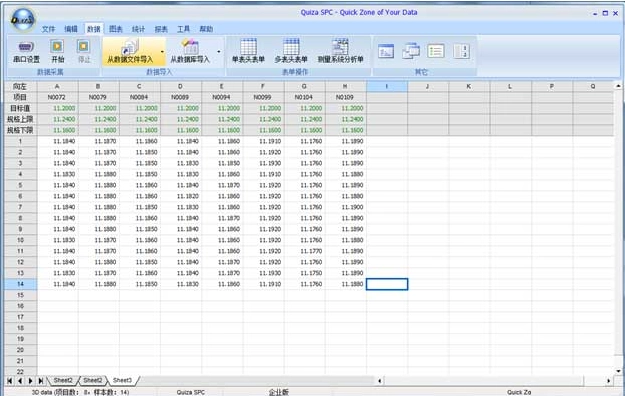Viewport: 625px width, 396px height.
Task: Click the 向左 corner header cell
Action: point(20,86)
